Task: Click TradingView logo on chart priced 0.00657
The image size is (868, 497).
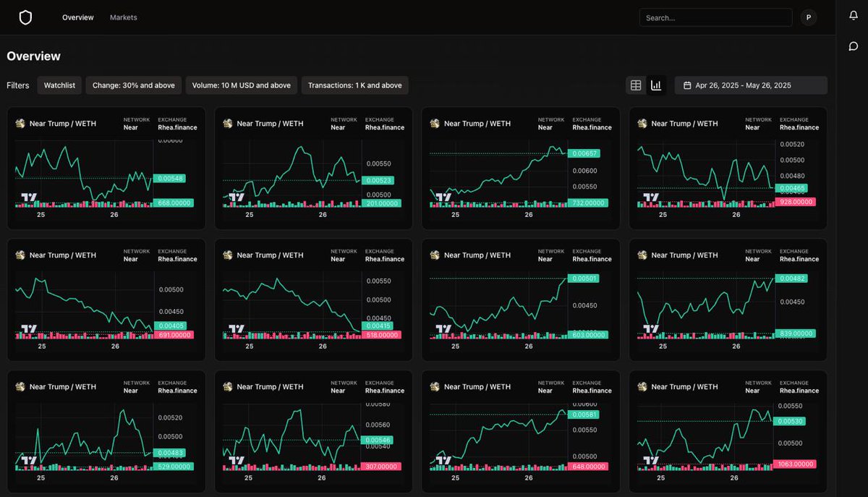Action: [x=443, y=197]
